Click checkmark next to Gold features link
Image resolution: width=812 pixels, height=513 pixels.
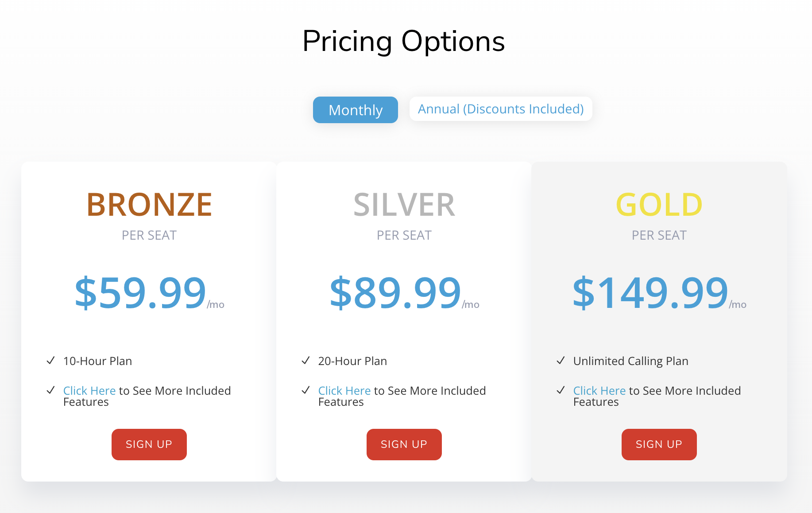(x=561, y=390)
